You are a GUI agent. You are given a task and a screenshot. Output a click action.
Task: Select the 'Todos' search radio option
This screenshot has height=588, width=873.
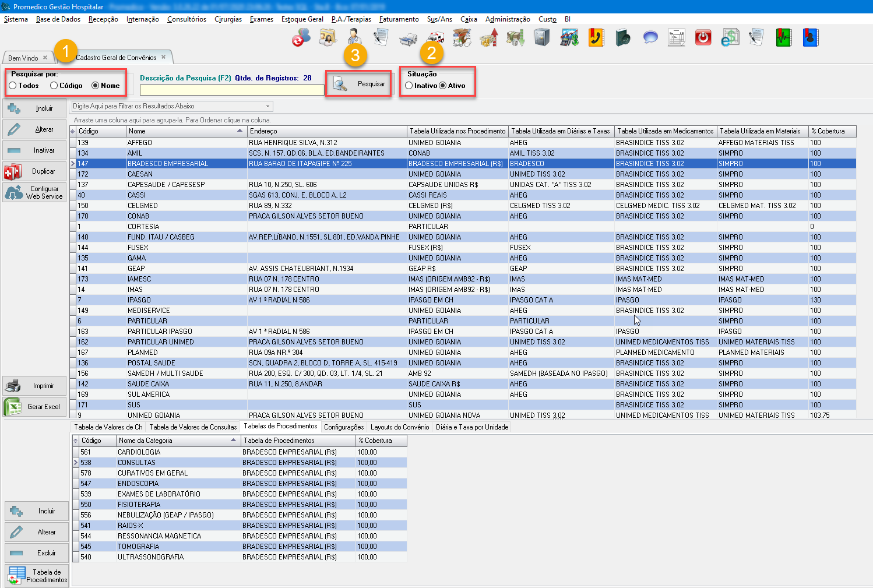pos(13,86)
